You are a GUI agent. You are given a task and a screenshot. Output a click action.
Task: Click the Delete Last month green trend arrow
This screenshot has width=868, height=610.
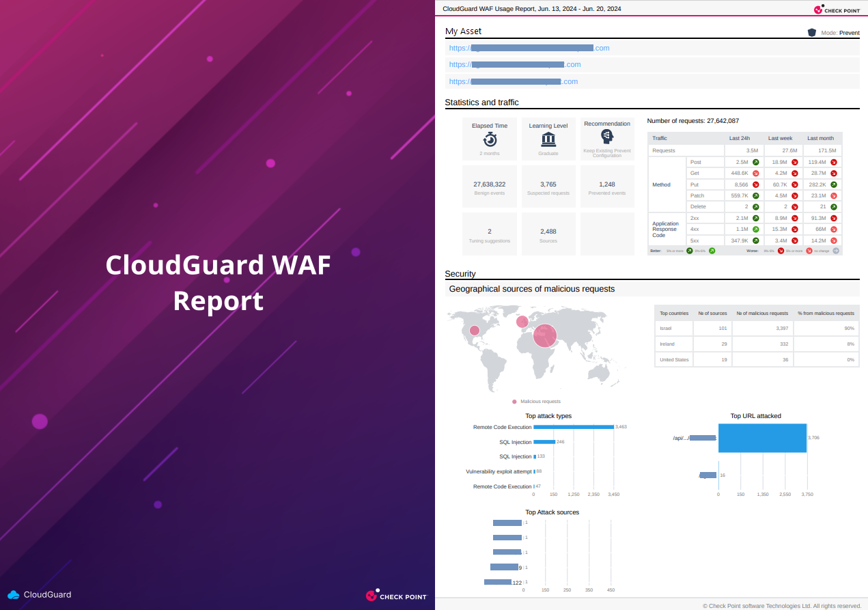coord(834,206)
